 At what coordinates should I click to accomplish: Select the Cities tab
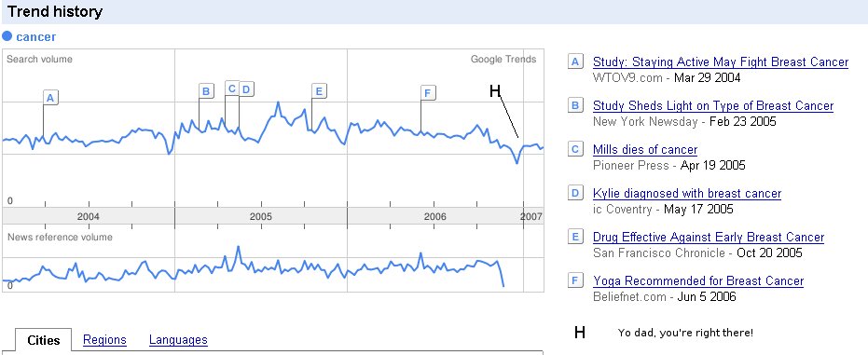43,340
